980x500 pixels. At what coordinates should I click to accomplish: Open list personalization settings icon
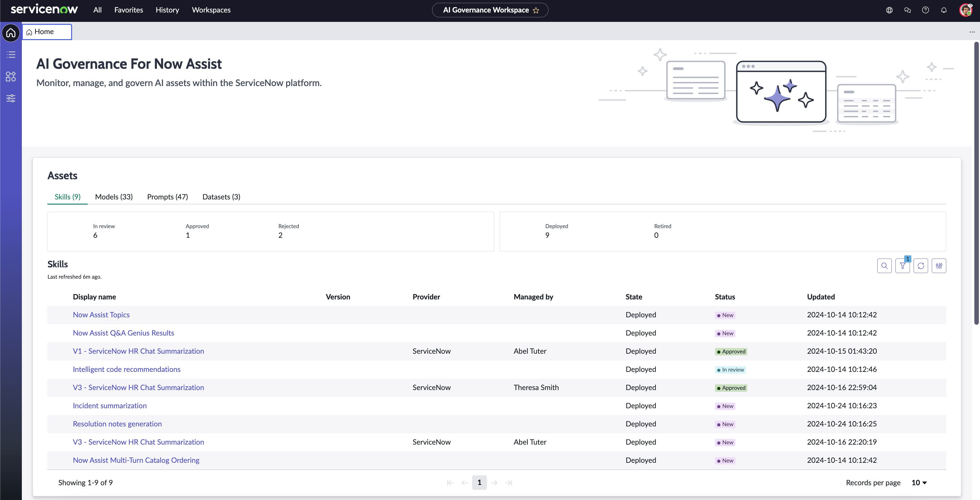coord(939,266)
